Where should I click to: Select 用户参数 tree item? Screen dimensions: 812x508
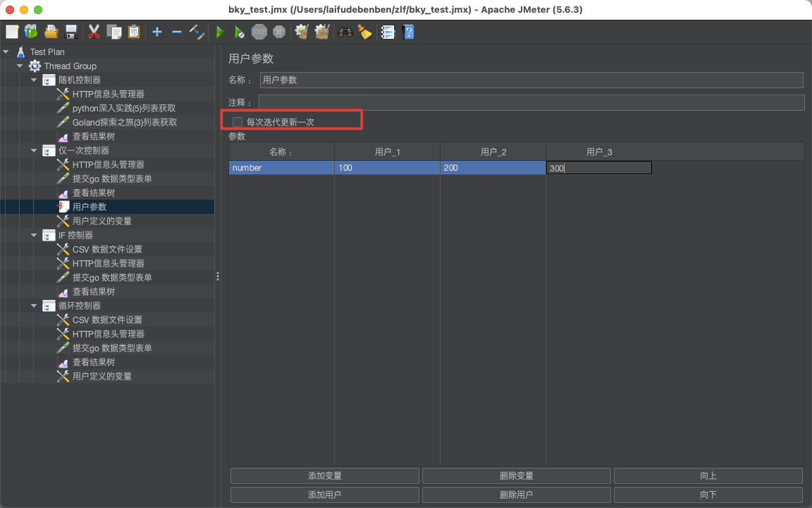pyautogui.click(x=90, y=207)
